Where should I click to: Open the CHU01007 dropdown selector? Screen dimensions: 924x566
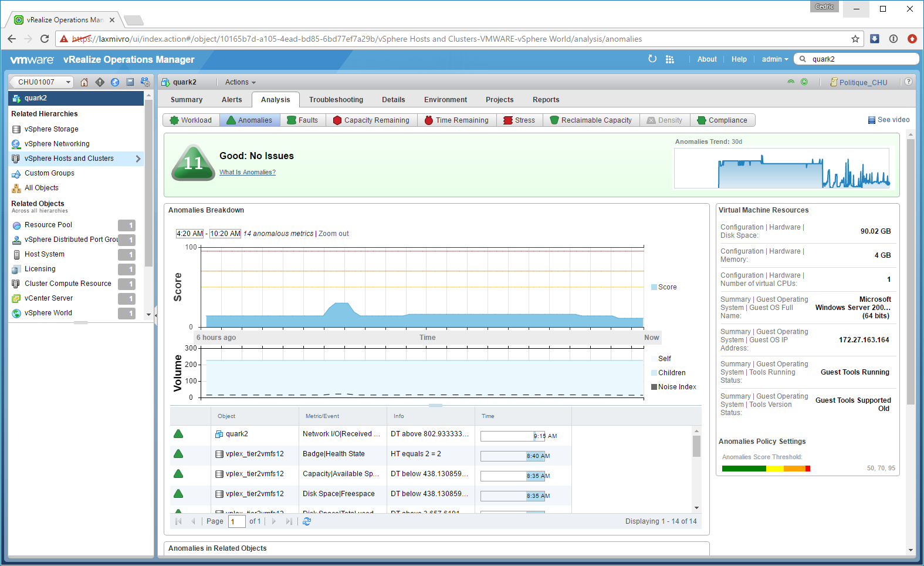(x=41, y=82)
